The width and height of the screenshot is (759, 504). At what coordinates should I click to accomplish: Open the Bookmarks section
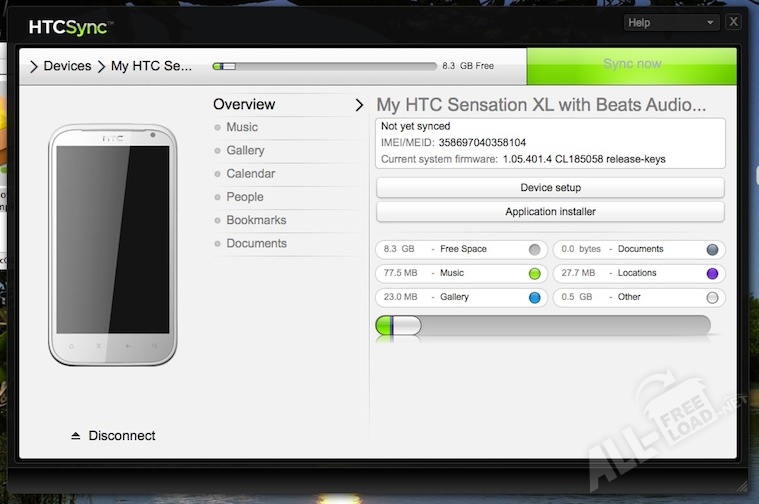pyautogui.click(x=256, y=220)
